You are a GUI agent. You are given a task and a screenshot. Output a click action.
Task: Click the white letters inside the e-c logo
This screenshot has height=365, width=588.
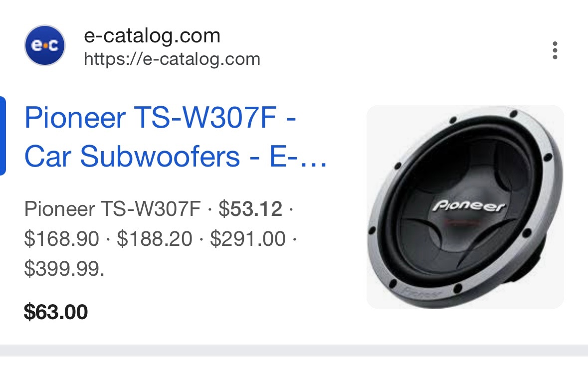[44, 46]
